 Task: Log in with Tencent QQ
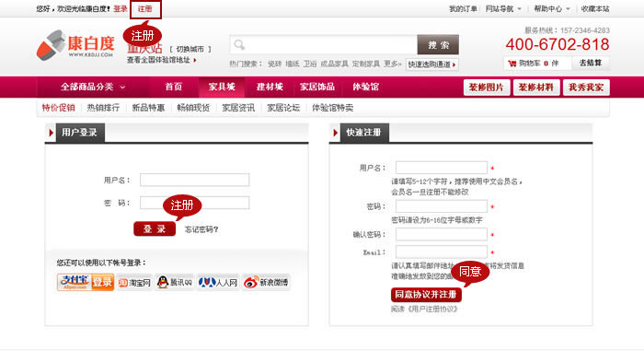pyautogui.click(x=175, y=283)
